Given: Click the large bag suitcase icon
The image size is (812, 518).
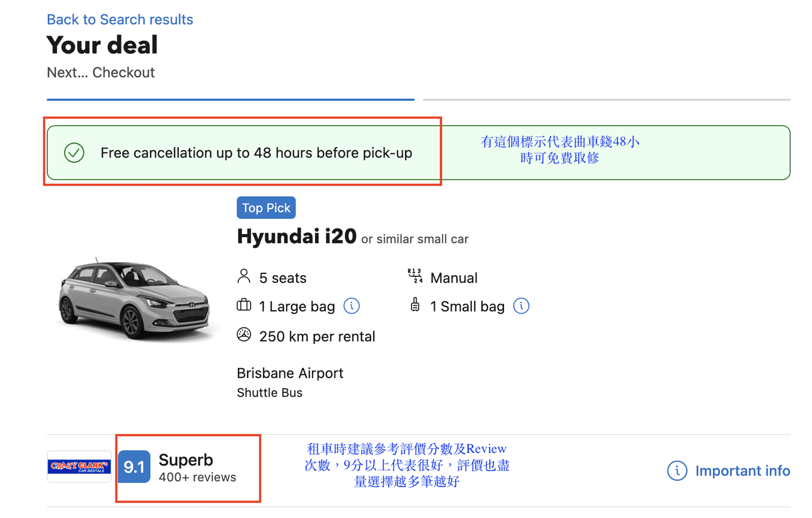Looking at the screenshot, I should [244, 305].
